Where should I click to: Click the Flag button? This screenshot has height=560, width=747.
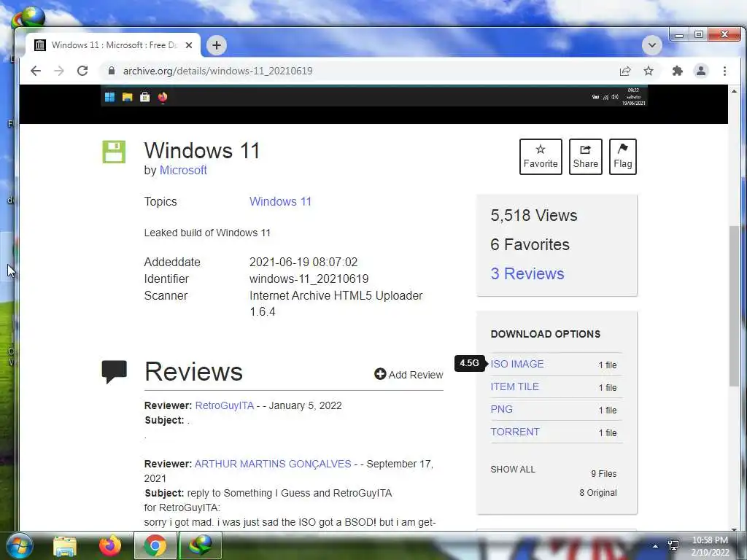pos(623,157)
